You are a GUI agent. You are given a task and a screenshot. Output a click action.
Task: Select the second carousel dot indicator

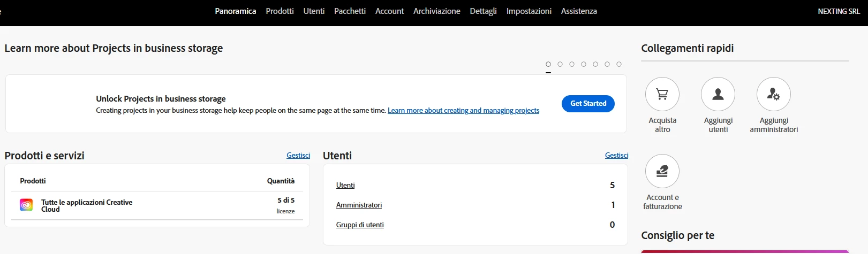pos(560,64)
